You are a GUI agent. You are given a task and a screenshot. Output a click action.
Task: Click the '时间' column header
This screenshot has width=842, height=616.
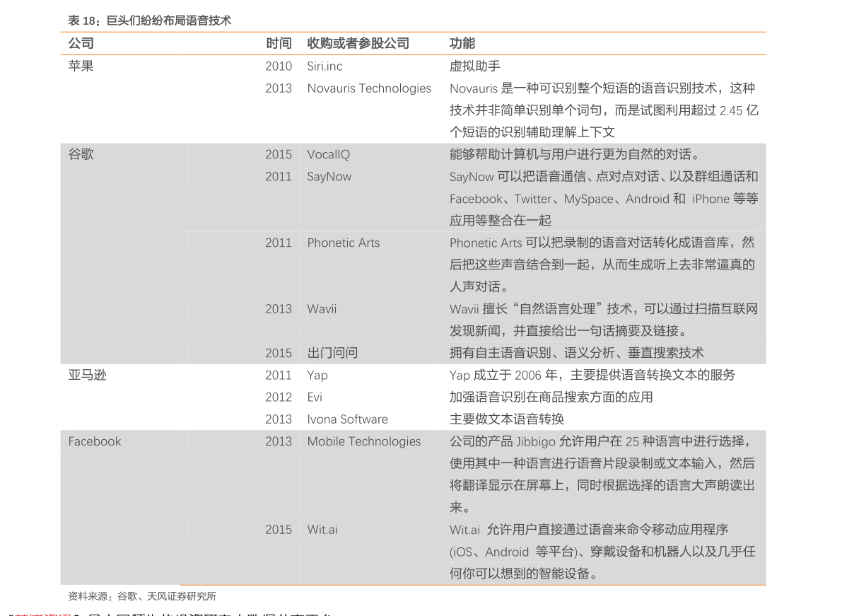click(x=279, y=44)
